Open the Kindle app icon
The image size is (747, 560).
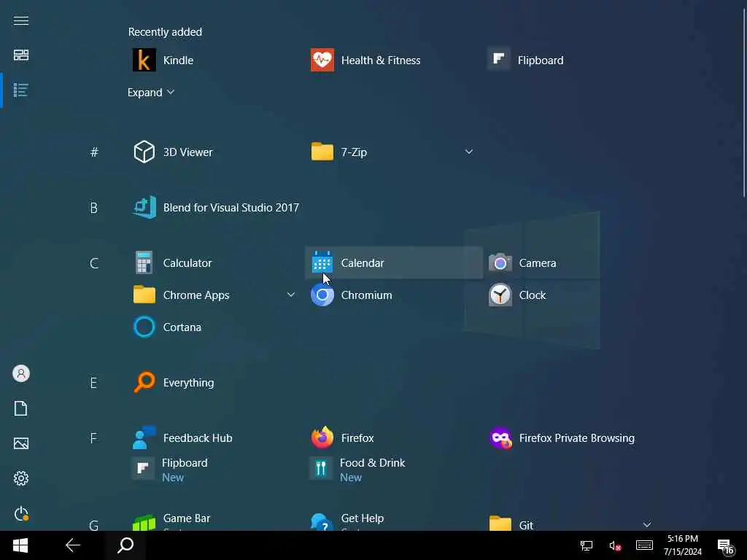point(144,60)
